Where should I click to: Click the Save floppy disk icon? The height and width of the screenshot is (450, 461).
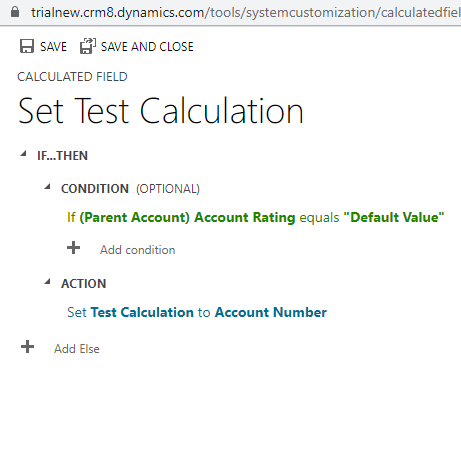coord(27,46)
